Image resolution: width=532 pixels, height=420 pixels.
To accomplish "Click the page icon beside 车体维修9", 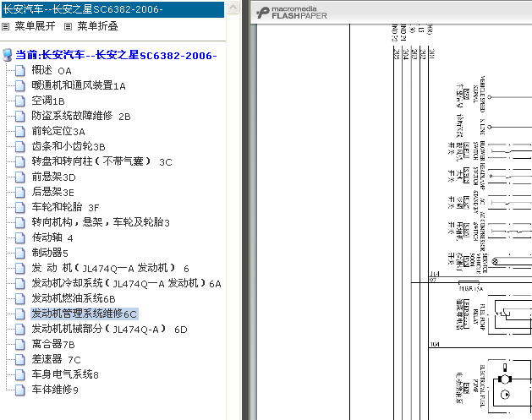I will (20, 390).
